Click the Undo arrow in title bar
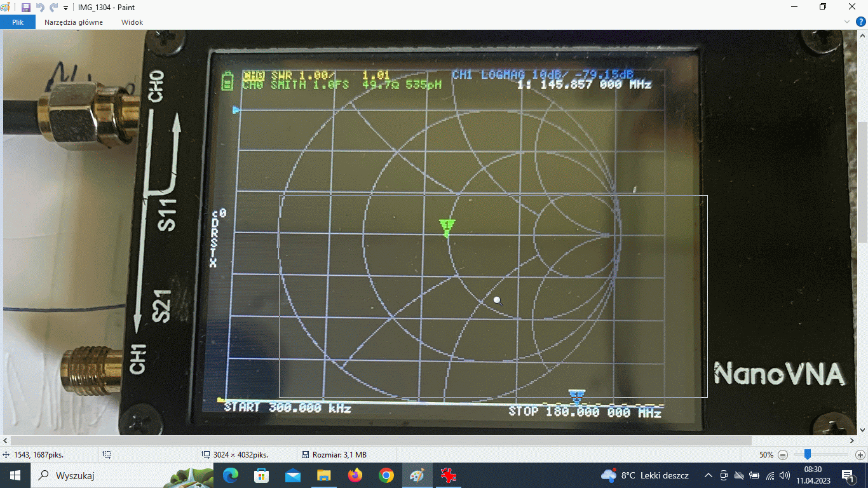Image resolution: width=868 pixels, height=488 pixels. pyautogui.click(x=40, y=8)
